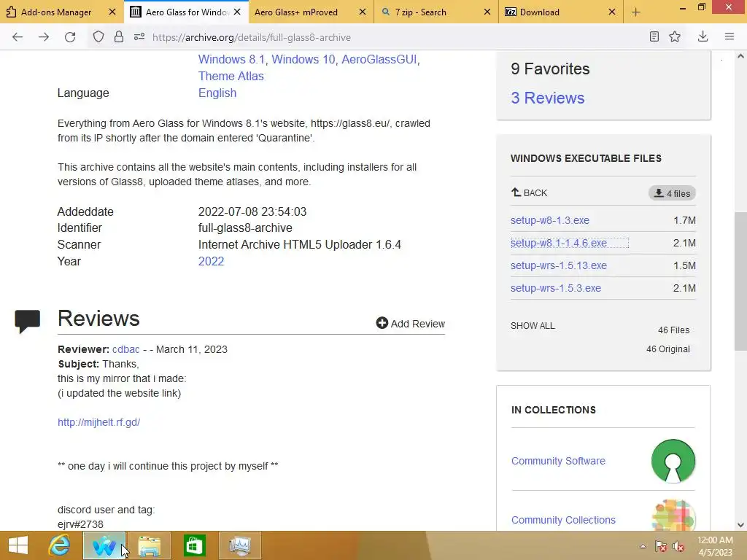The width and height of the screenshot is (747, 560).
Task: Click the Community Collections thumbnail image
Action: (673, 516)
